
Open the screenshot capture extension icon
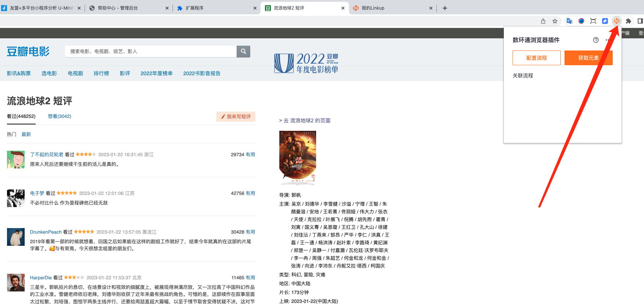593,21
